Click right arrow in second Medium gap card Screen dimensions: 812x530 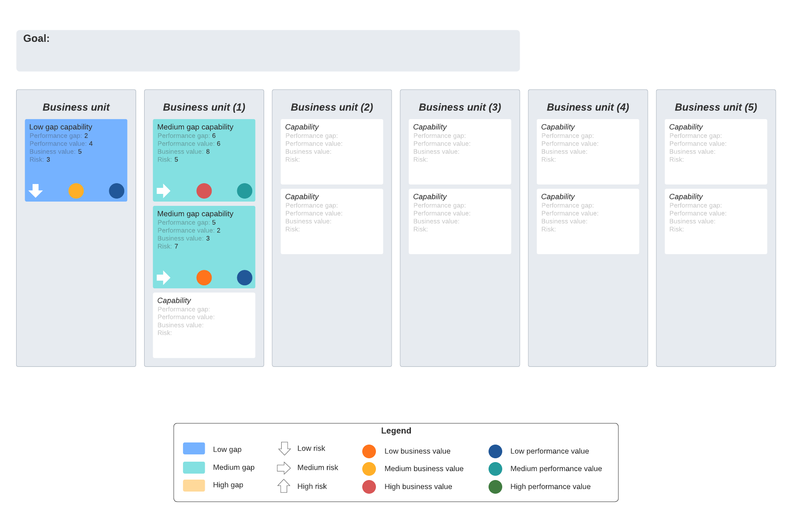click(x=163, y=278)
